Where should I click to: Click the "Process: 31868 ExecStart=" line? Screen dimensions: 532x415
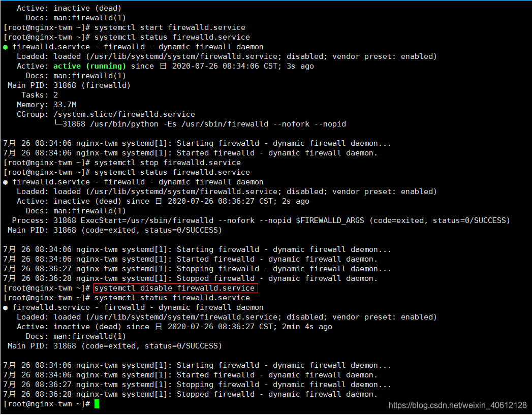[261, 221]
